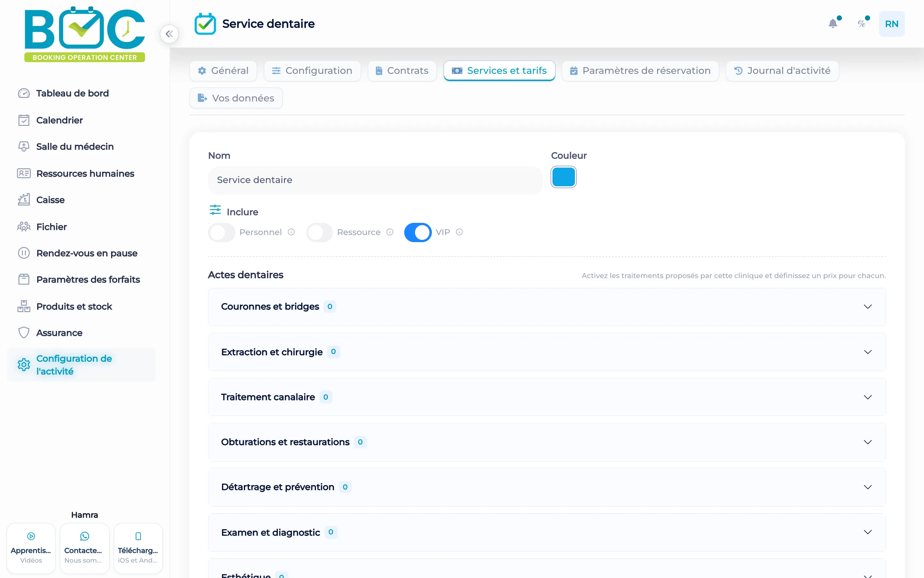Viewport: 924px width, 578px height.
Task: Collapse the sidebar with the double-chevron button
Action: point(169,34)
